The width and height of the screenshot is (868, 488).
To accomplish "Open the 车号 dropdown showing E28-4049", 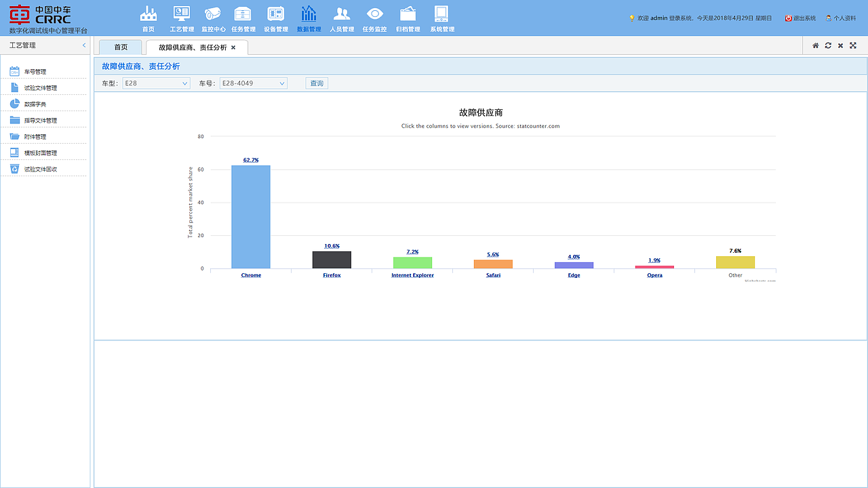I will click(254, 83).
